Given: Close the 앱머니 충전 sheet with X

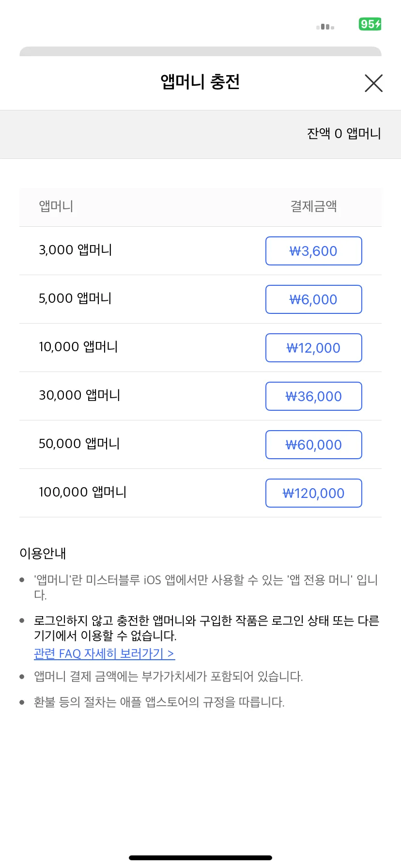Looking at the screenshot, I should click(373, 83).
